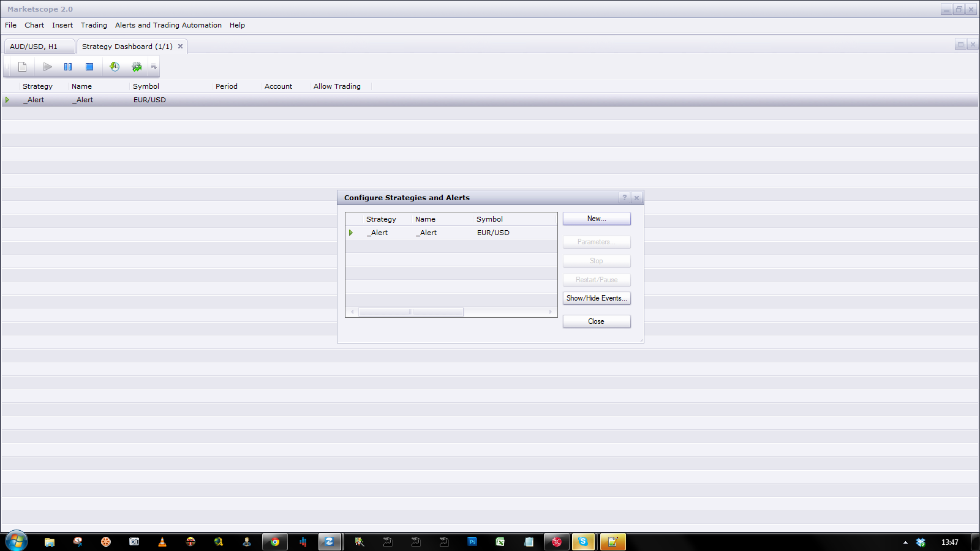Click the Allow Trading column header
This screenshot has width=980, height=551.
tap(337, 86)
